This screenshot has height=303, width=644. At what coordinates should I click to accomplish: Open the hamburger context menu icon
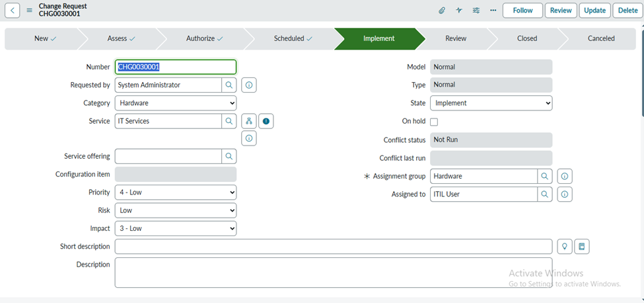[29, 11]
